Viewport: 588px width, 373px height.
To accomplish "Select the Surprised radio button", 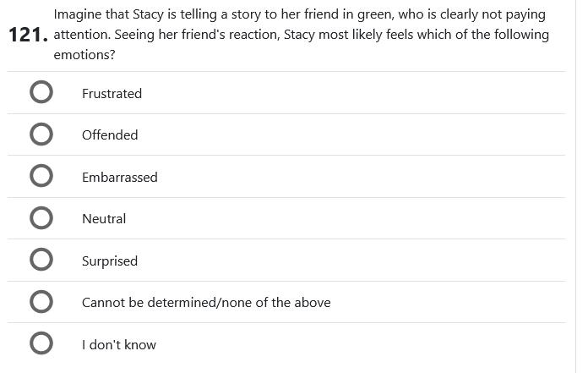I will (x=41, y=260).
